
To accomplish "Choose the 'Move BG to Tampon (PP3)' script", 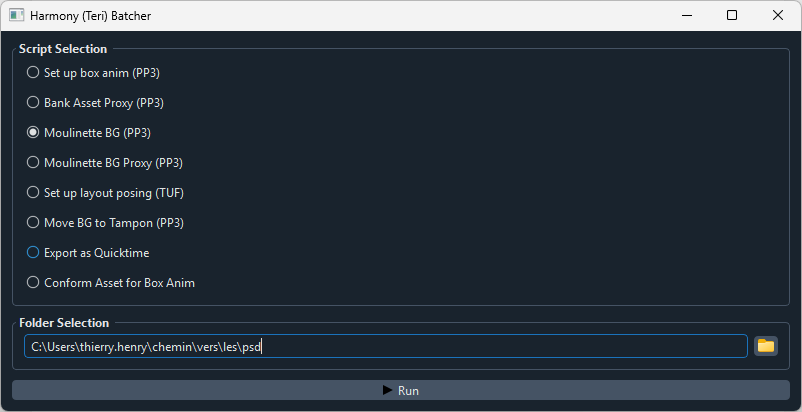I will point(33,223).
